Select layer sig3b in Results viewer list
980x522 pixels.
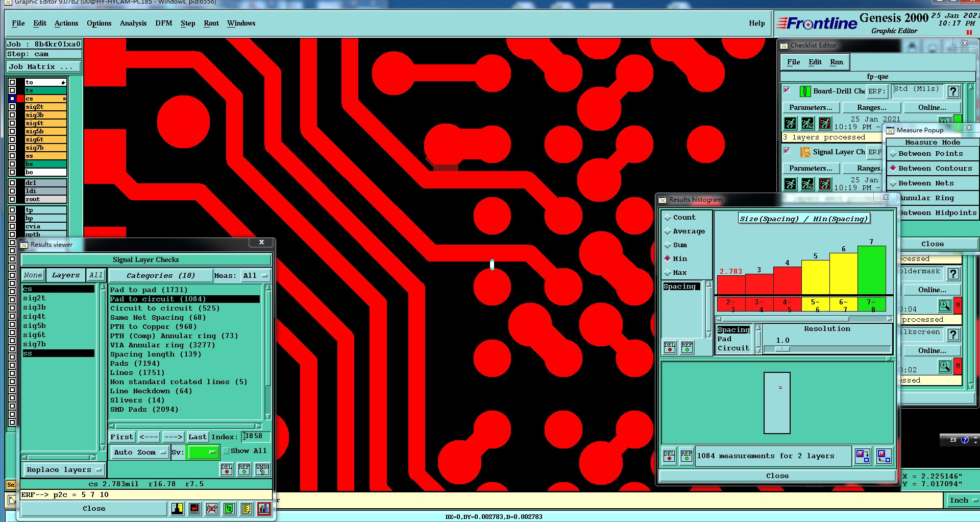click(x=35, y=307)
